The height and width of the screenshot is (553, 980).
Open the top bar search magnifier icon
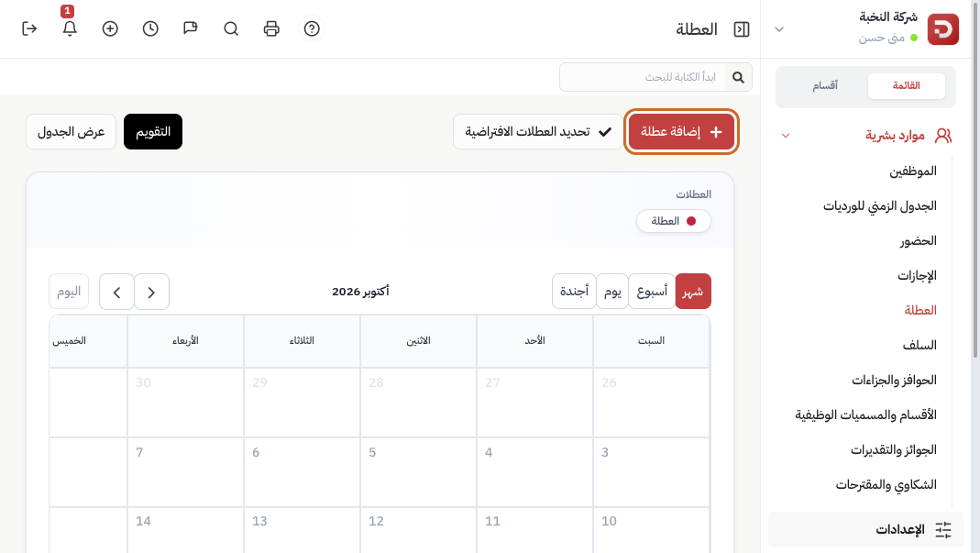point(231,28)
